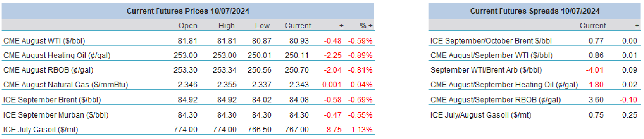
Task: Select the Open column header
Action: pos(188,25)
